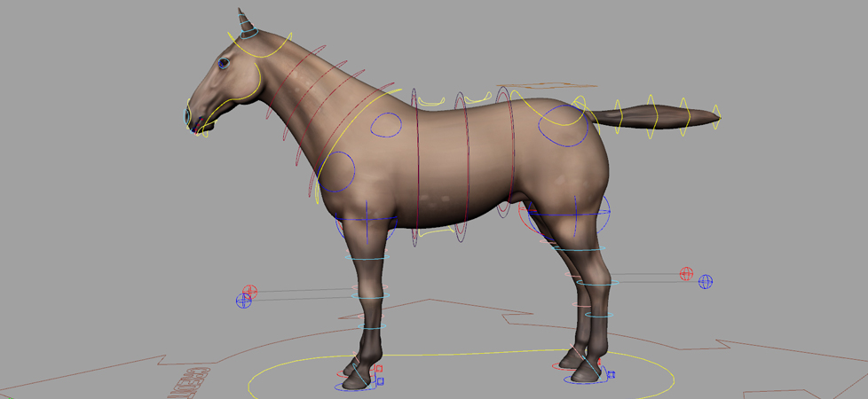Screen dimensions: 868x399
Task: Pick the red rear pole vector locator
Action: [686, 274]
